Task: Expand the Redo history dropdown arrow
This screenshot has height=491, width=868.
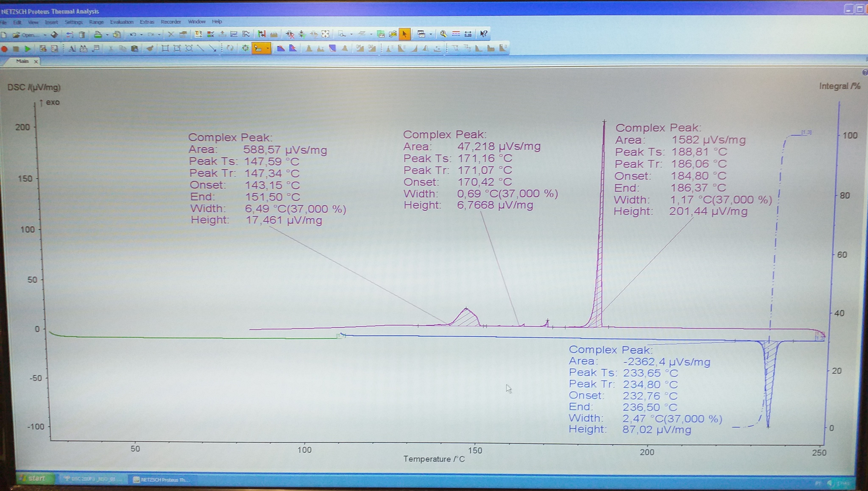Action: (x=159, y=34)
